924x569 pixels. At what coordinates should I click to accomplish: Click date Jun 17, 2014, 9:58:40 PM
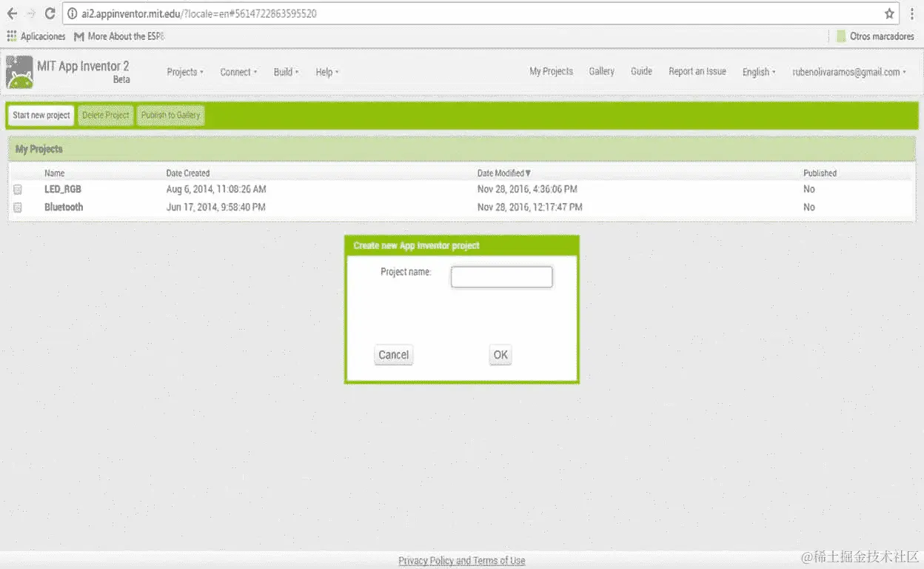click(x=216, y=207)
